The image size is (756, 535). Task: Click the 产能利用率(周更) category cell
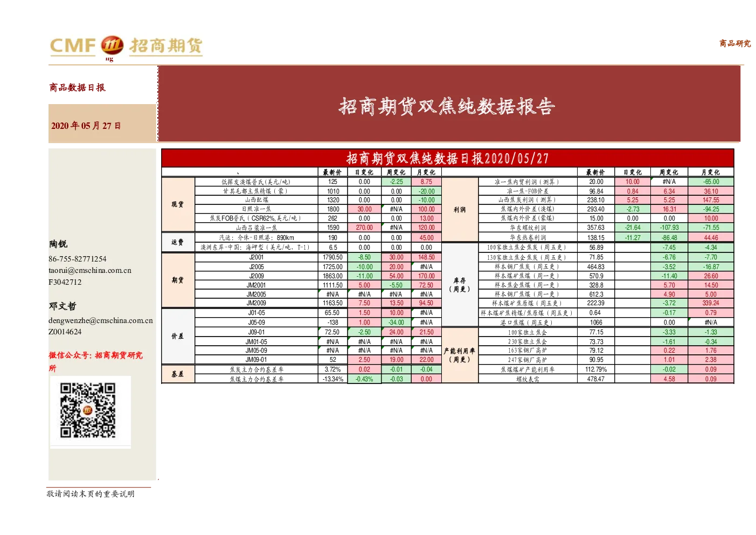tap(460, 355)
